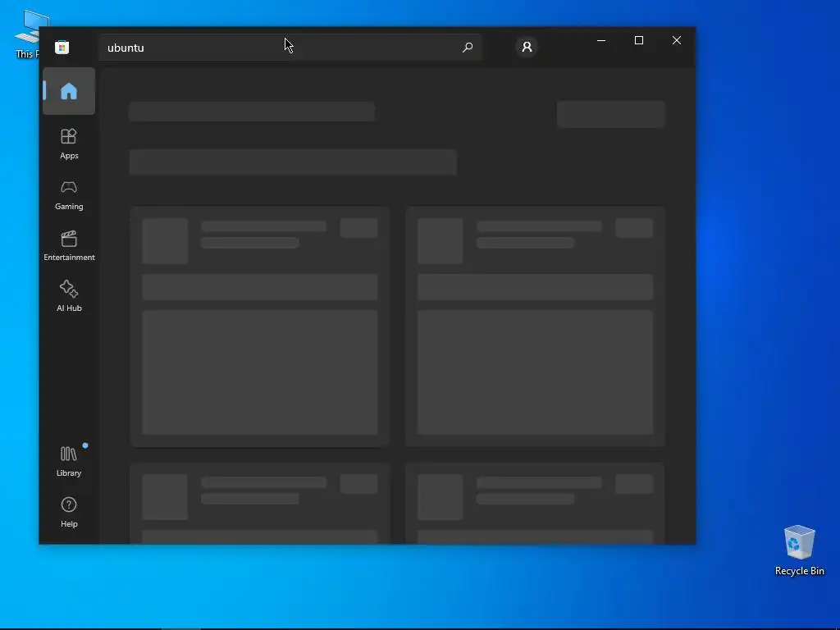Image resolution: width=840 pixels, height=630 pixels.
Task: Focus the search box containing 'ubuntu'
Action: coord(290,47)
